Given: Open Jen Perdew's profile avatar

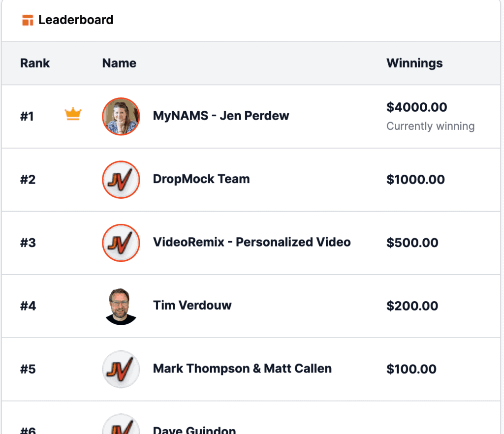Looking at the screenshot, I should [121, 116].
